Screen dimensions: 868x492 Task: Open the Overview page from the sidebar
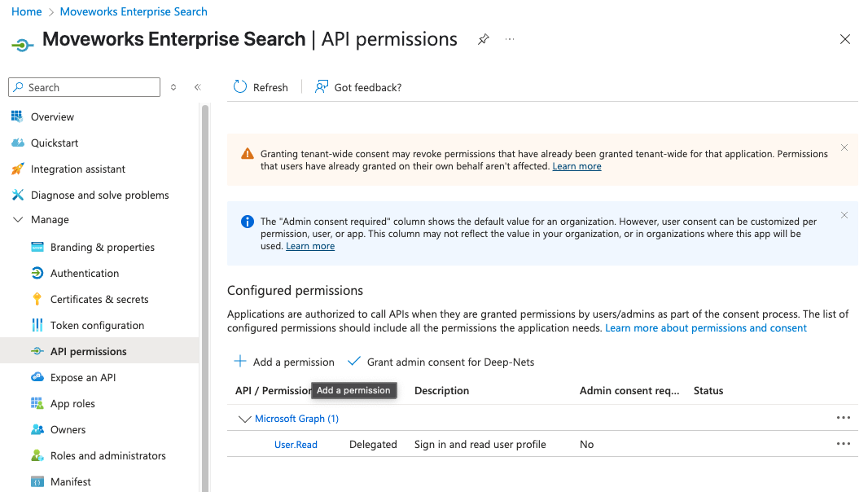tap(52, 116)
